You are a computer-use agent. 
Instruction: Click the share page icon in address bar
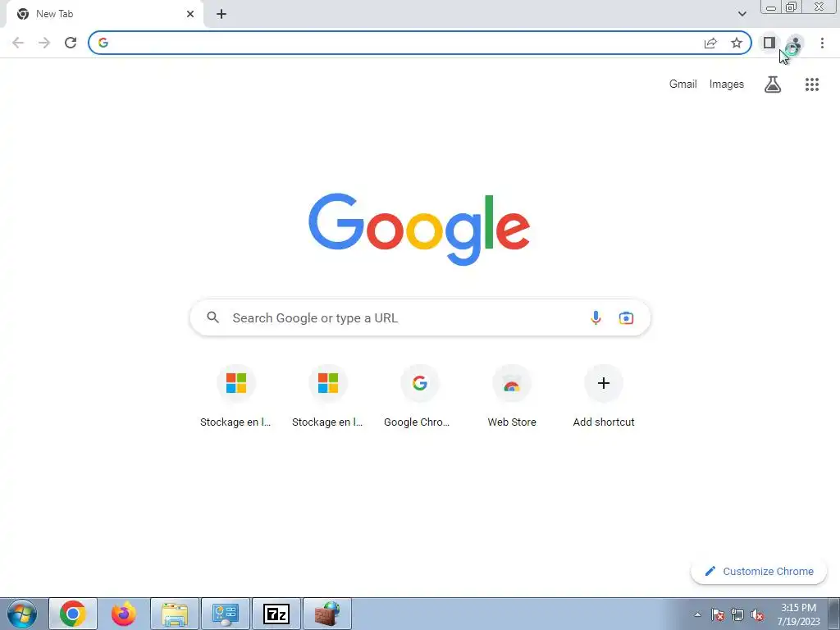tap(710, 43)
